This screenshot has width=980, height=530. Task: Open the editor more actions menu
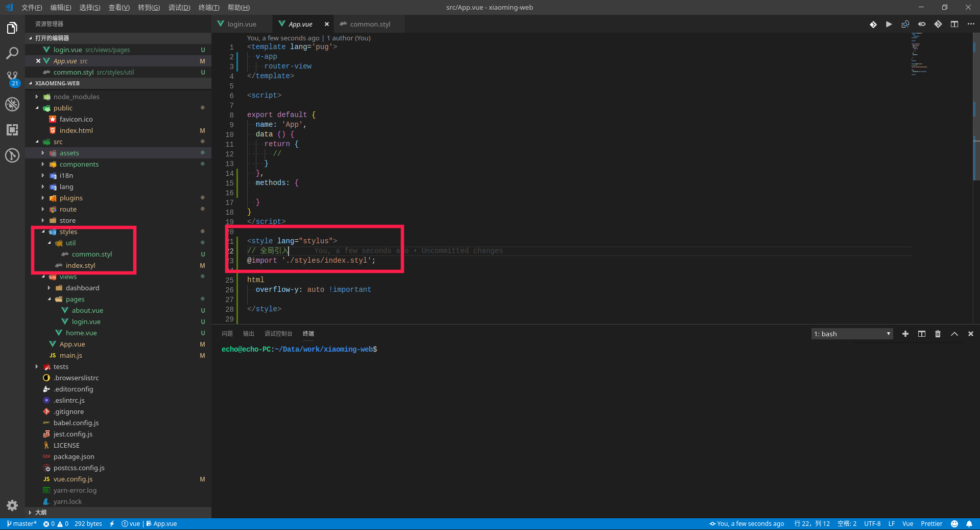(971, 24)
